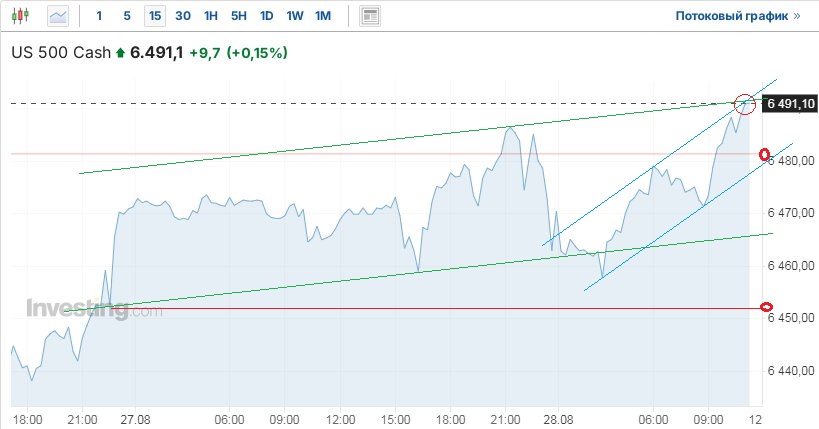The image size is (819, 429).
Task: Click the news overlay icon in toolbar
Action: point(370,16)
